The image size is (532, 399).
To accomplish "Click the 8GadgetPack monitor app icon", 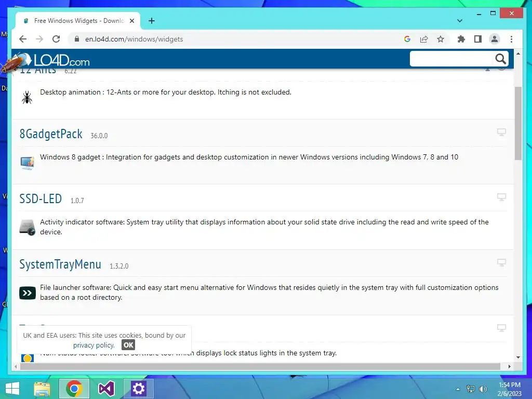I will (27, 163).
